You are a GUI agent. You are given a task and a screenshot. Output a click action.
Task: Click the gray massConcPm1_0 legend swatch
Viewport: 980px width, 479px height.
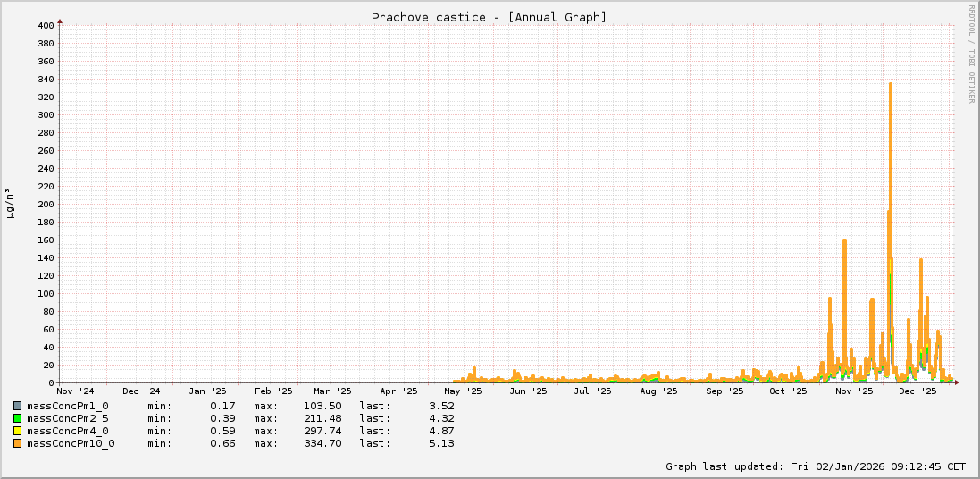click(17, 406)
